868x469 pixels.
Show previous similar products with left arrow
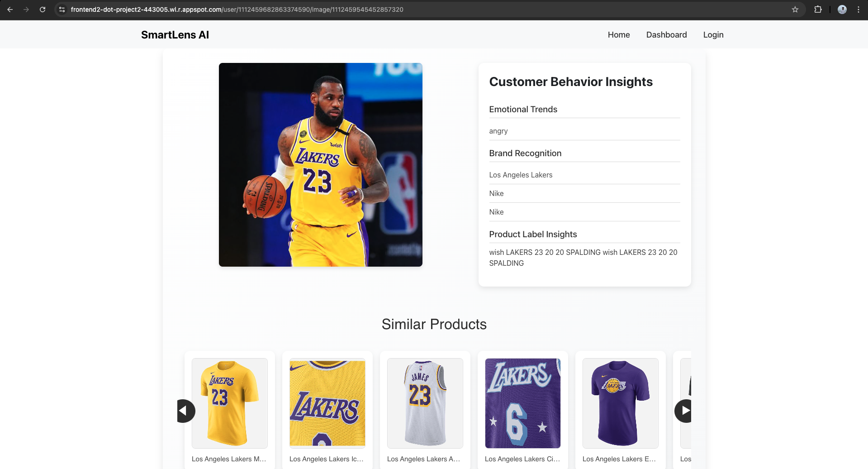pos(185,411)
